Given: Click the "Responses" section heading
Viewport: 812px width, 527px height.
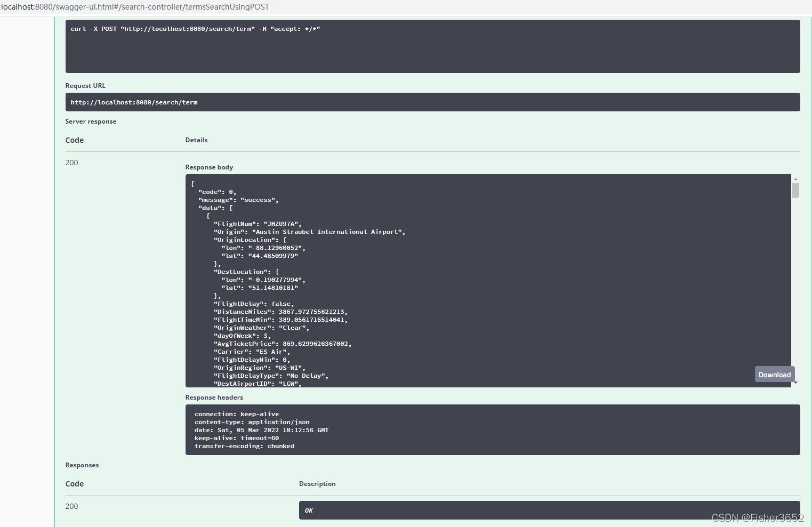Looking at the screenshot, I should pyautogui.click(x=82, y=465).
